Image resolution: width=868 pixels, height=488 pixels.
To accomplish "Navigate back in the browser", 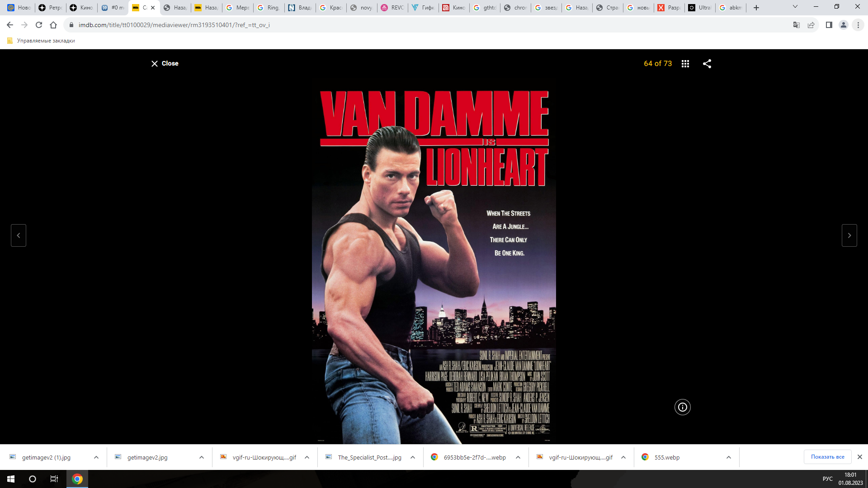I will (x=10, y=25).
